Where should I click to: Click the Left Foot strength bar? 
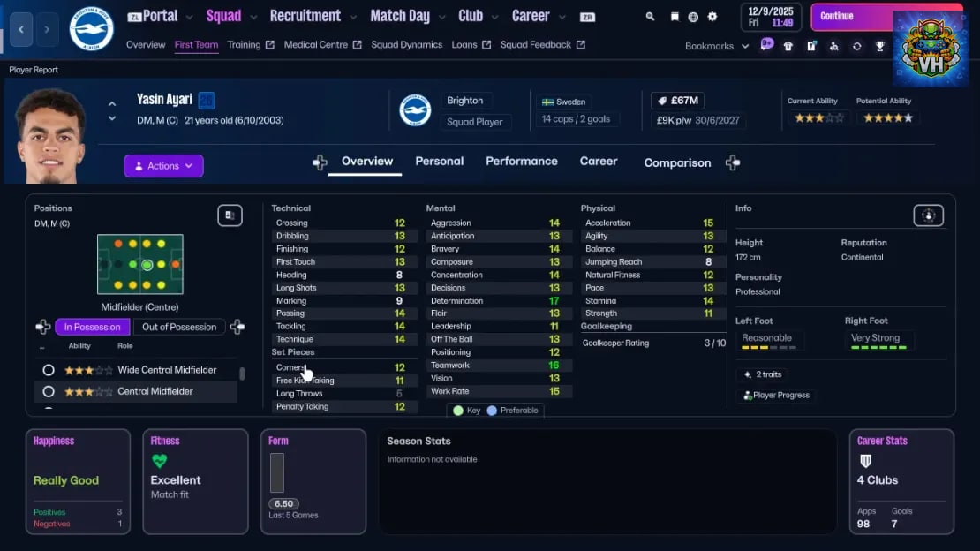pos(769,347)
